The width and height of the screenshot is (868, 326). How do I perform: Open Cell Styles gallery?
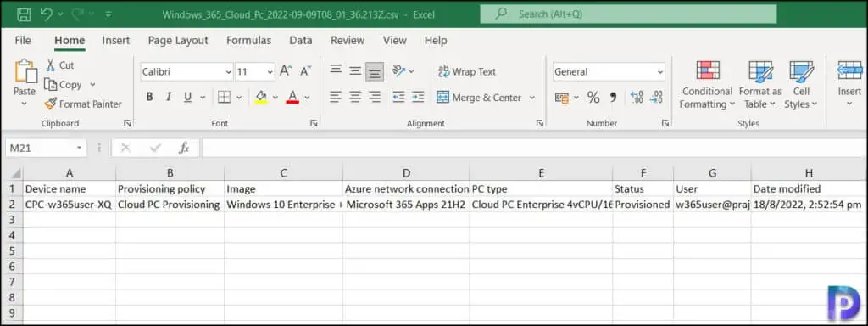[x=801, y=84]
